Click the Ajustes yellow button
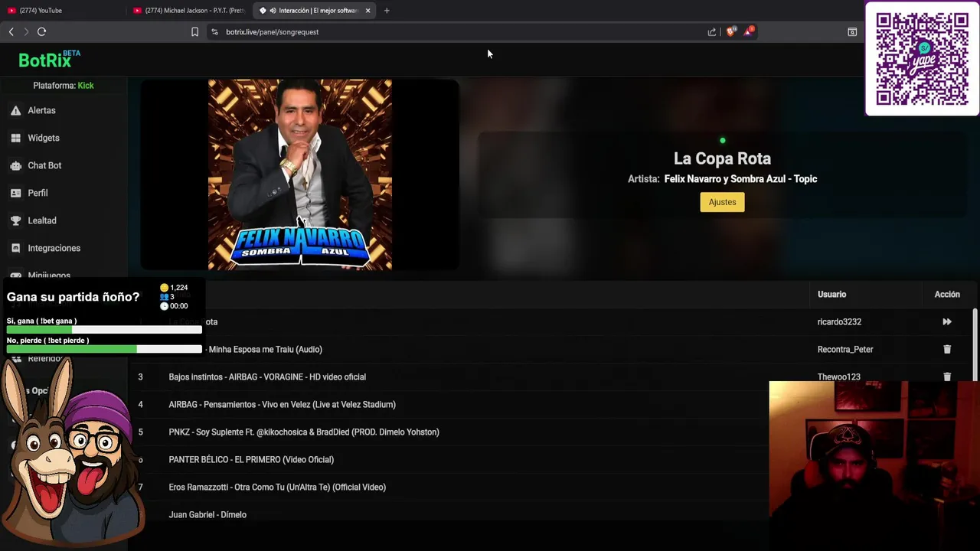This screenshot has width=980, height=551. tap(722, 202)
